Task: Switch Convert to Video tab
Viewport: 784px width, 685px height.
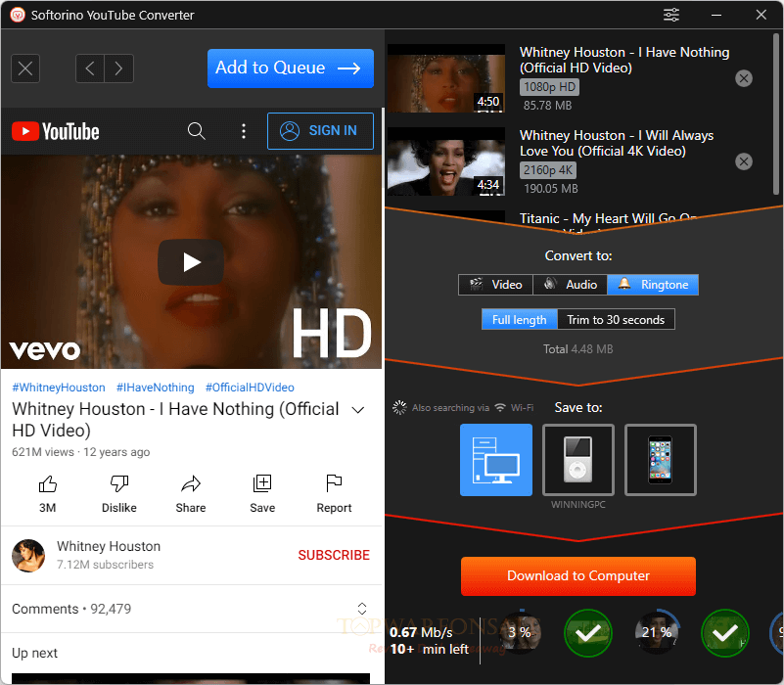Action: click(x=495, y=285)
